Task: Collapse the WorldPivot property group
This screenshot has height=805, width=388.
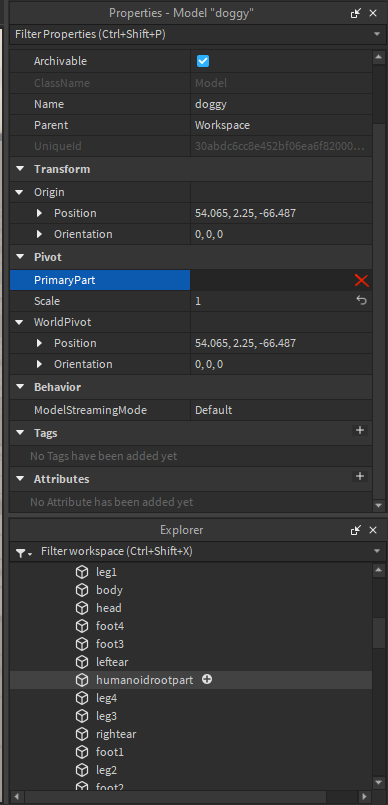Action: tap(20, 322)
